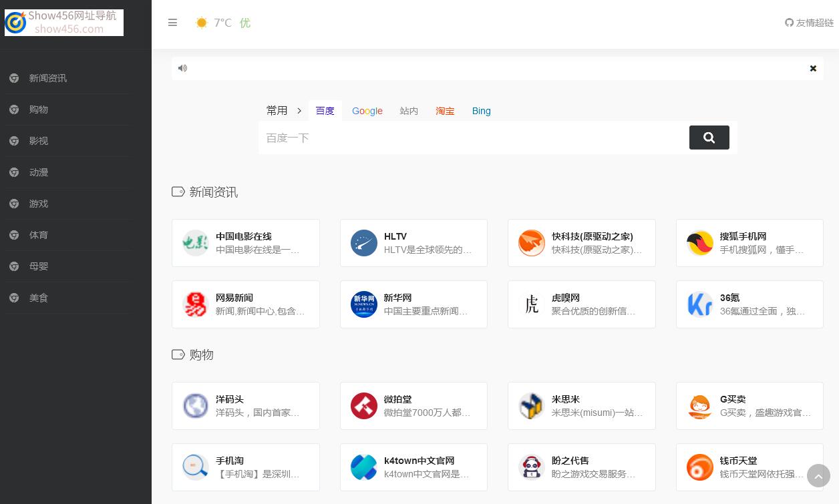Expand the 常用 search category chevron

[299, 111]
